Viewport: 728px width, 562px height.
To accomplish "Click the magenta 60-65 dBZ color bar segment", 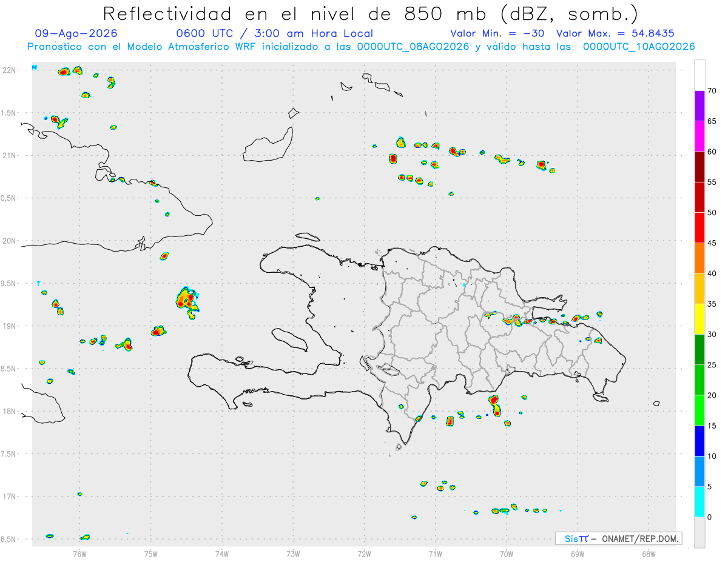I will 699,136.
